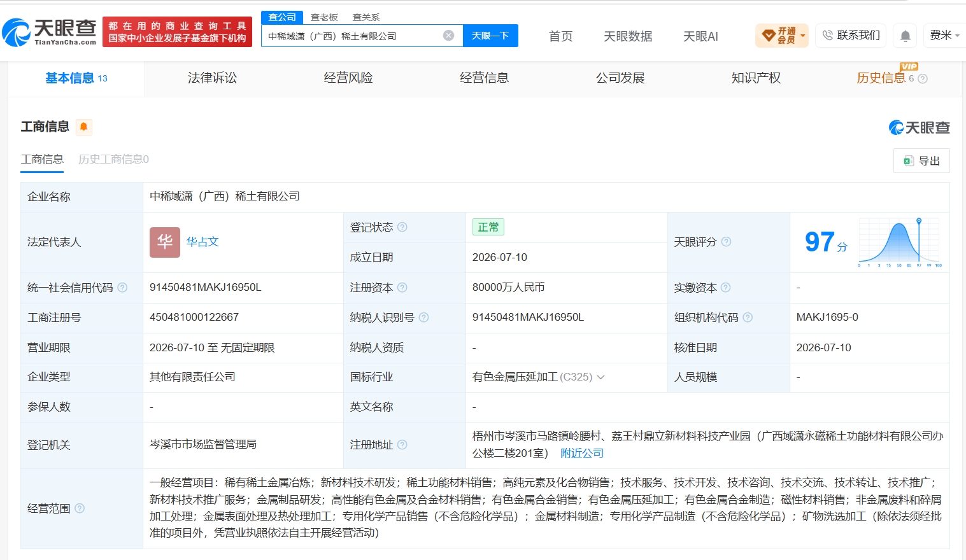The image size is (966, 560).
Task: Select the 岑溪市市场监督管理局 registration authority
Action: coord(203,444)
